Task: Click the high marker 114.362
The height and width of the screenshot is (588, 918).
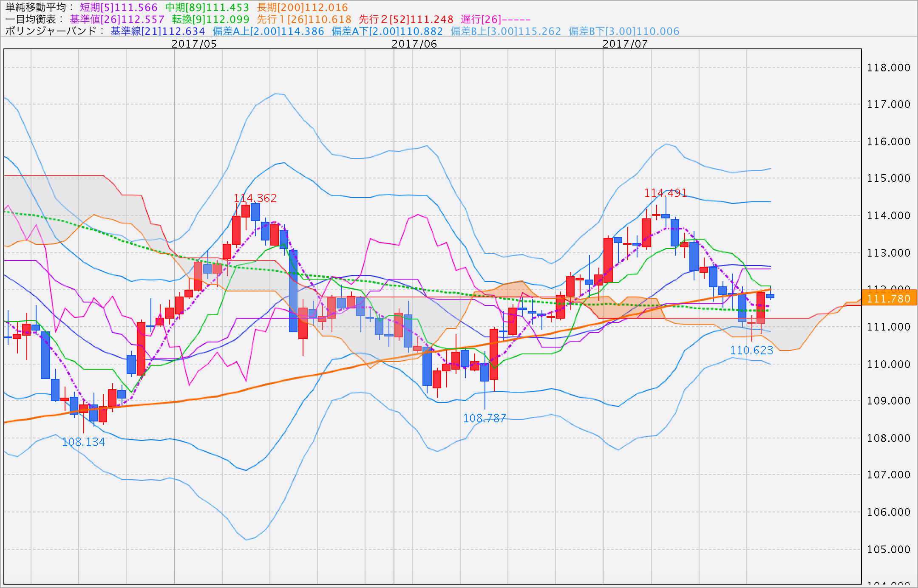Action: click(255, 198)
